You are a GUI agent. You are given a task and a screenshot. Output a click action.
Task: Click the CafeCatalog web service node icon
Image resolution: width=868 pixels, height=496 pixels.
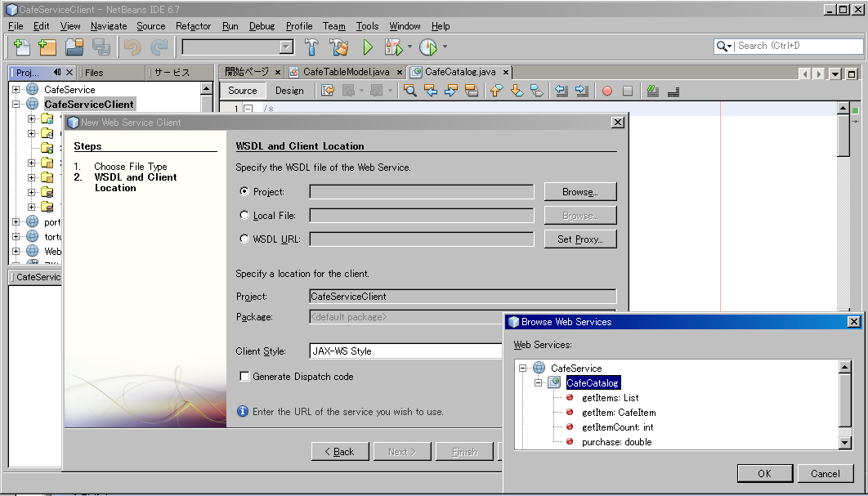[554, 382]
